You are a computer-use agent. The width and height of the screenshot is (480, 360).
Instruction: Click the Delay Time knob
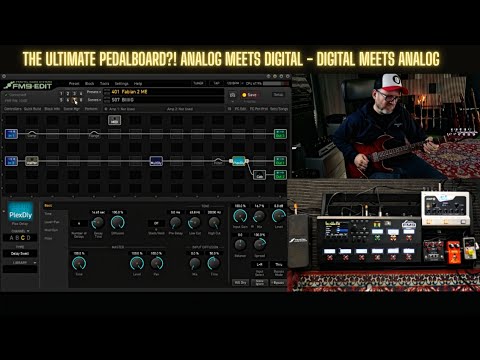(98, 223)
